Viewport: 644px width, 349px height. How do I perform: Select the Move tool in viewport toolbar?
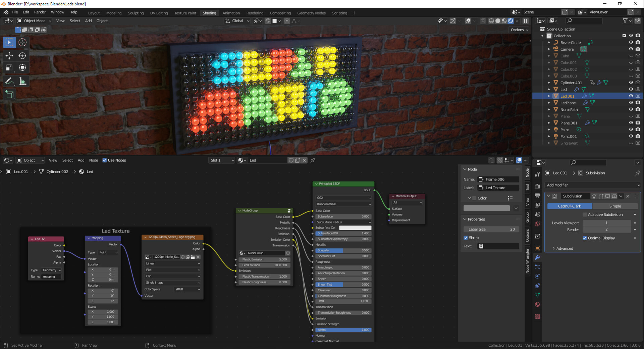pos(9,56)
